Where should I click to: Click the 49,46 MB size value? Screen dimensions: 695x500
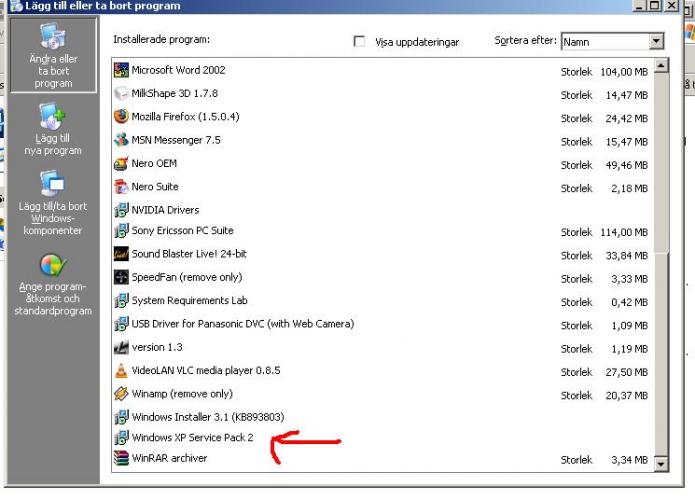click(x=626, y=165)
